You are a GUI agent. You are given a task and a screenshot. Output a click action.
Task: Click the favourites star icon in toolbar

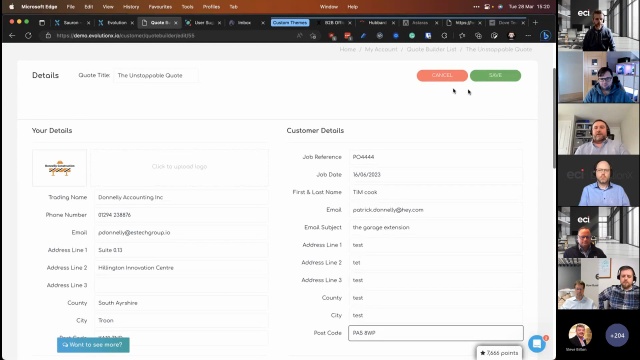click(x=462, y=36)
